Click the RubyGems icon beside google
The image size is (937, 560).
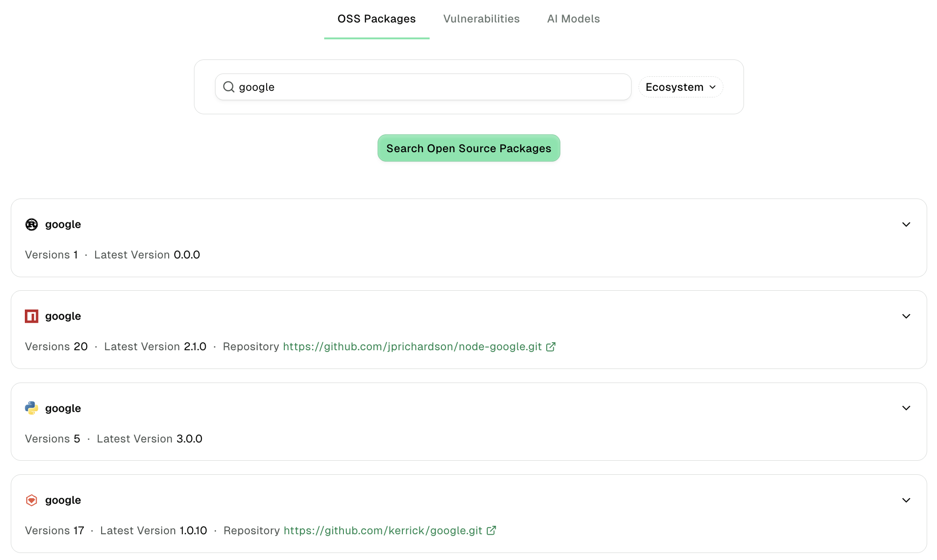coord(31,500)
